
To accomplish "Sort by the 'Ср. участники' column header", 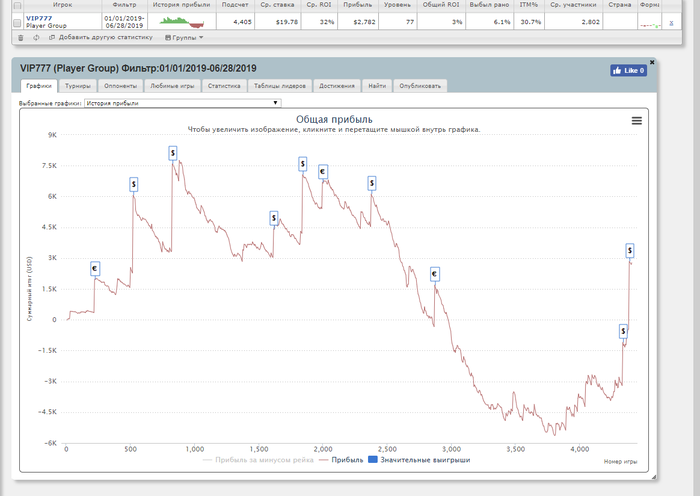I will [573, 5].
